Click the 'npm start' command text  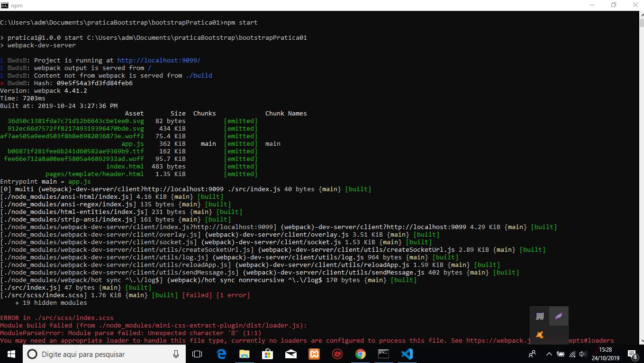coord(240,23)
